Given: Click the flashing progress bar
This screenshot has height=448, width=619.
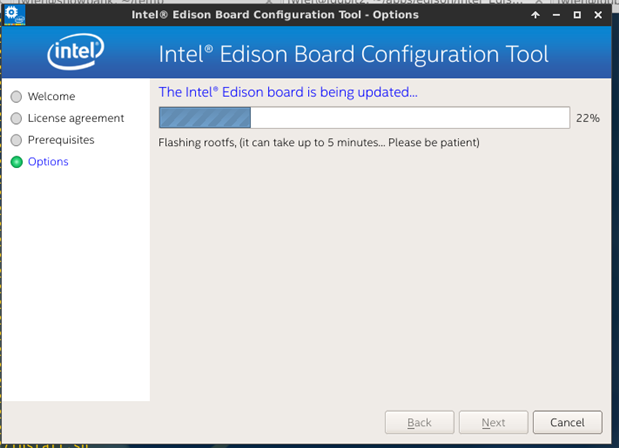Looking at the screenshot, I should pos(364,118).
